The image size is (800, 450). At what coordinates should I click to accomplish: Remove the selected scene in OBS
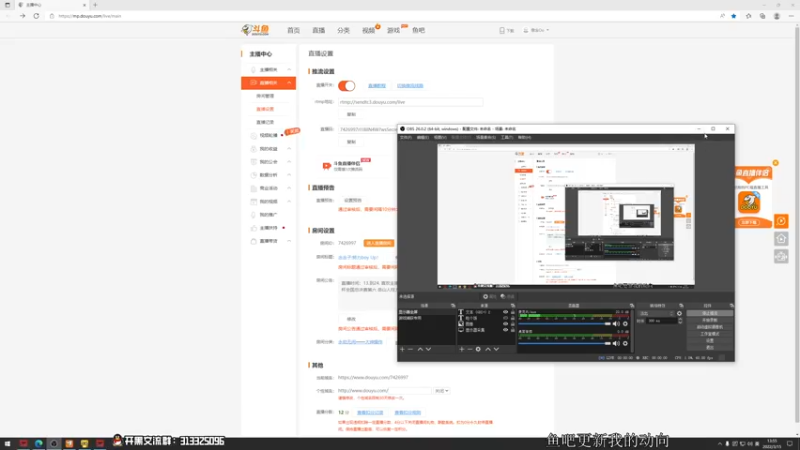coord(410,349)
